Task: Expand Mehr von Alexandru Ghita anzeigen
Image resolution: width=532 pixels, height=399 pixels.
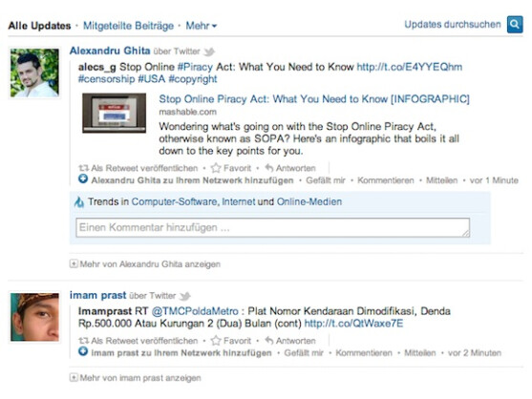Action: point(145,264)
